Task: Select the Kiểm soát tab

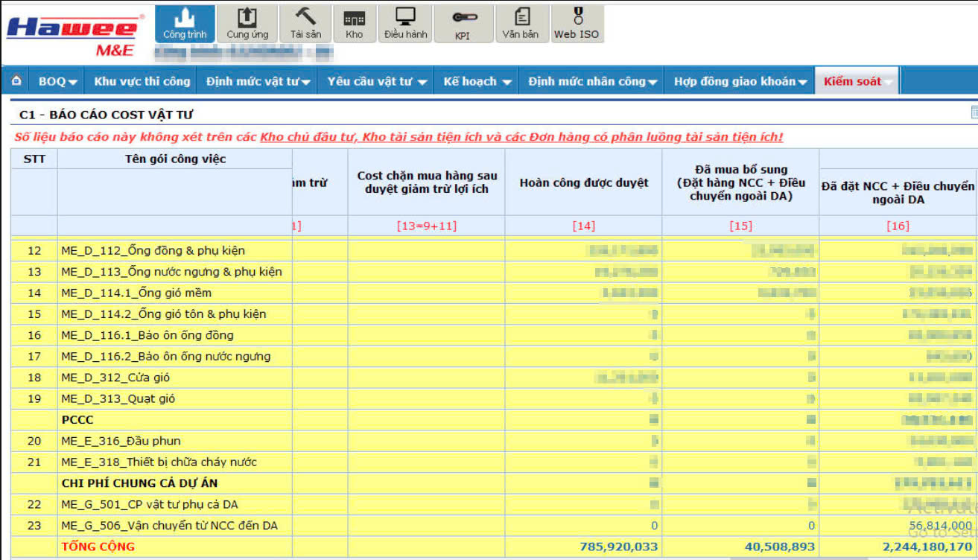Action: point(857,82)
